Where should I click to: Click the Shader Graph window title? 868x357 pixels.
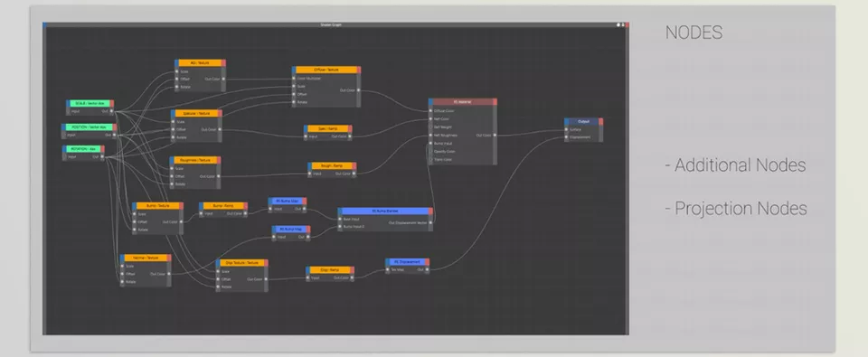tap(331, 25)
